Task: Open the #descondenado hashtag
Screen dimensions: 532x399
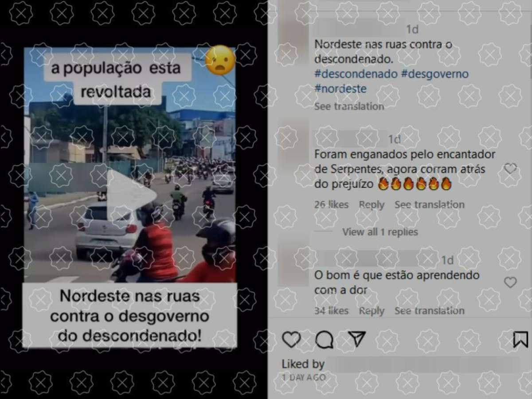Action: click(x=356, y=74)
